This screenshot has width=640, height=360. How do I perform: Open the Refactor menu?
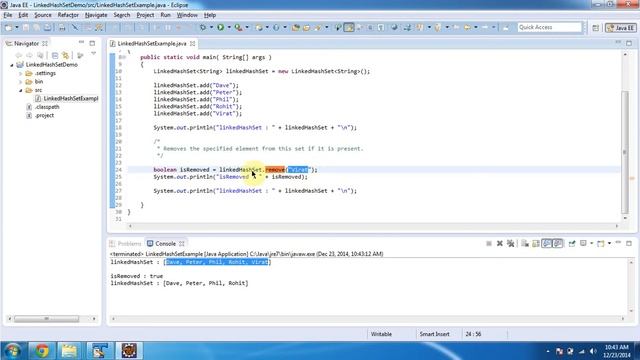tap(68, 15)
